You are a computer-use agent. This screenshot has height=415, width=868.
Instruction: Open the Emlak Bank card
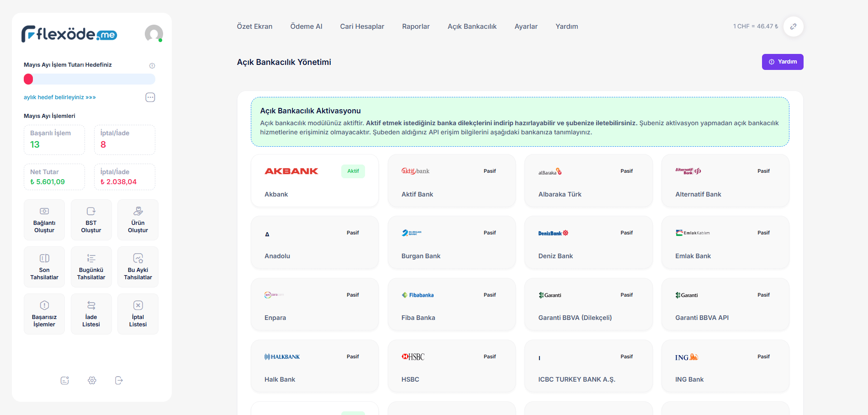(x=725, y=242)
